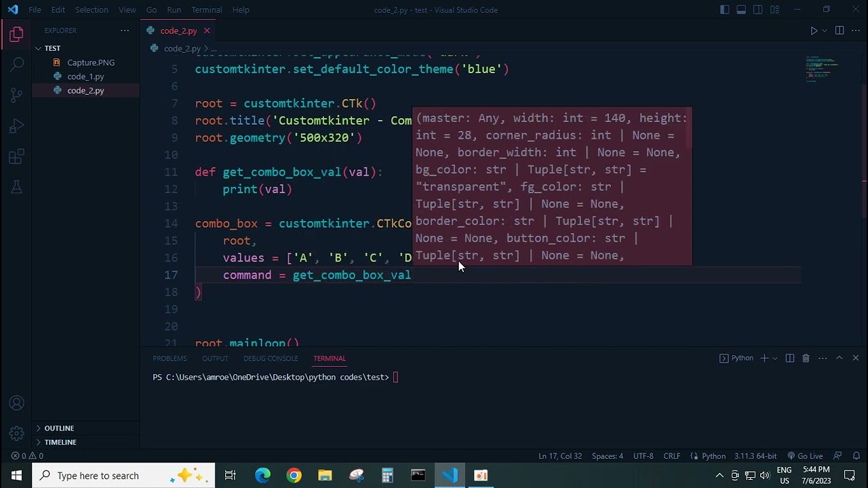
Task: Open File Explorer from the taskbar
Action: [x=325, y=475]
